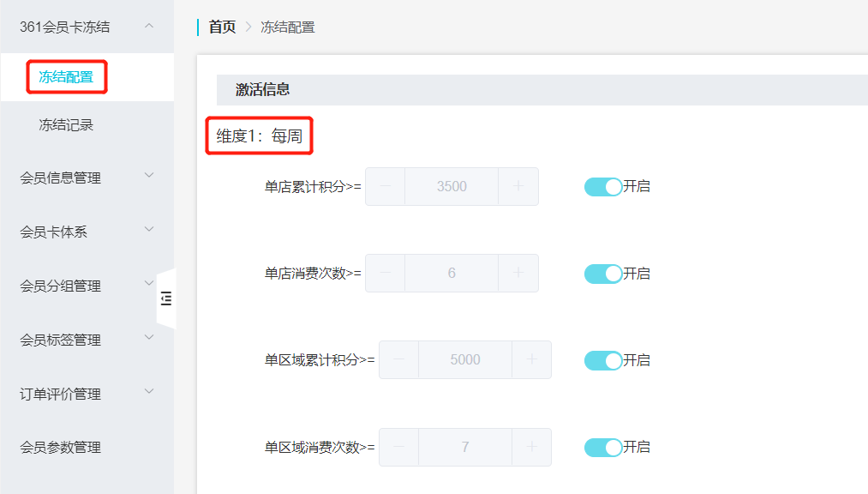This screenshot has height=494, width=868.
Task: Select the 冻结配置 menu item
Action: pyautogui.click(x=66, y=77)
